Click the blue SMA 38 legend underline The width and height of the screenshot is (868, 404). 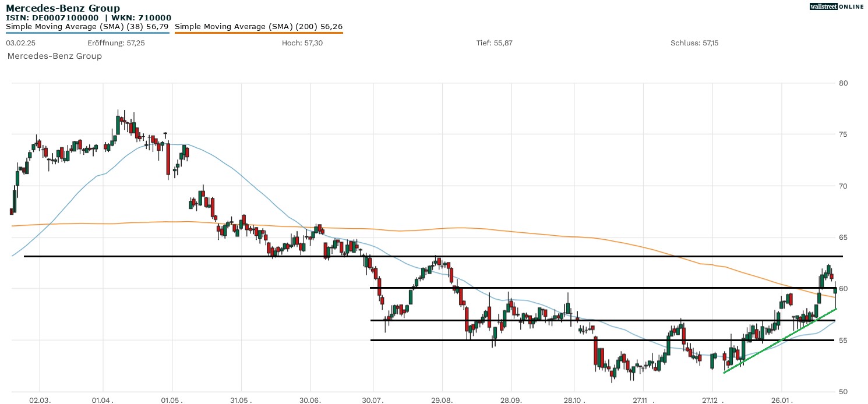(x=87, y=33)
